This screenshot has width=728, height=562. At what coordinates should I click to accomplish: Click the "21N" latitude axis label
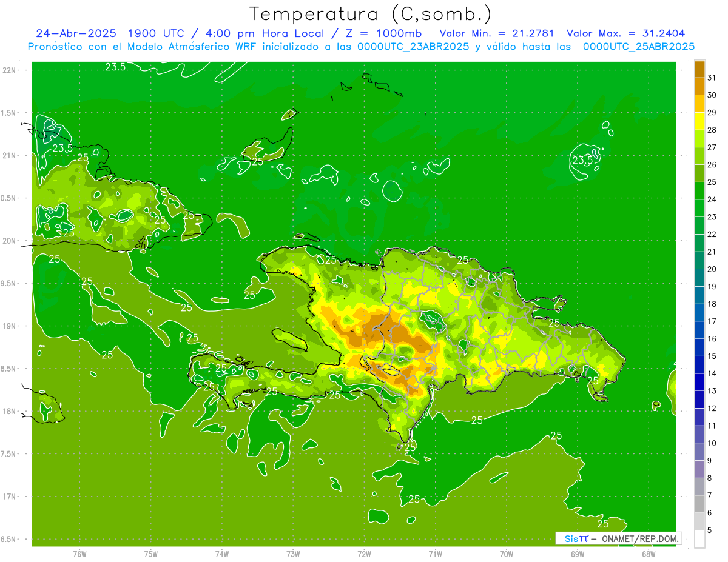[x=9, y=155]
